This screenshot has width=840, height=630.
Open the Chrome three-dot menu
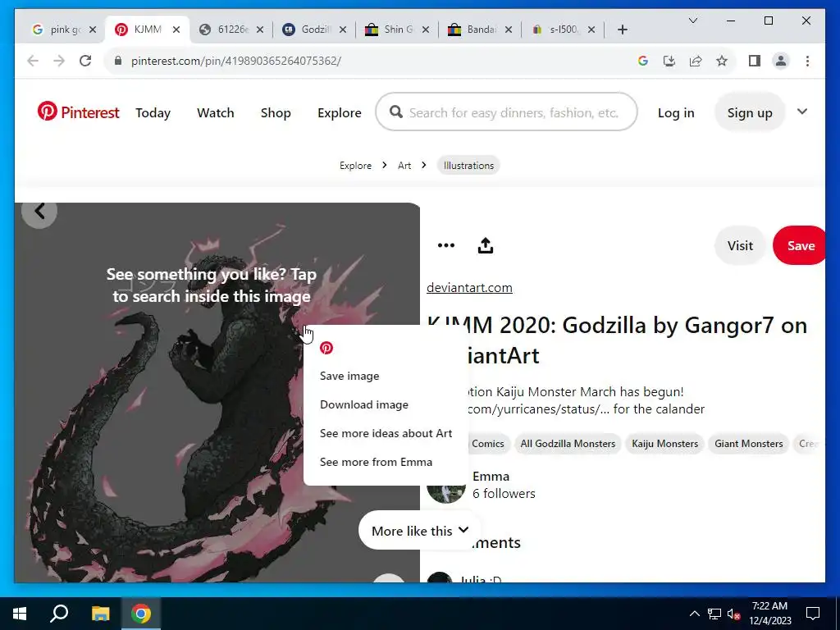click(807, 61)
